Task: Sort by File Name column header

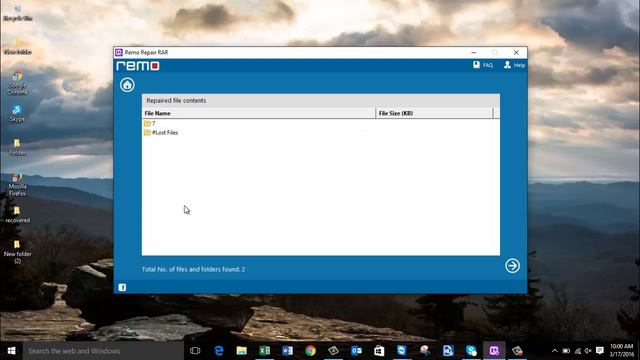Action: point(259,113)
